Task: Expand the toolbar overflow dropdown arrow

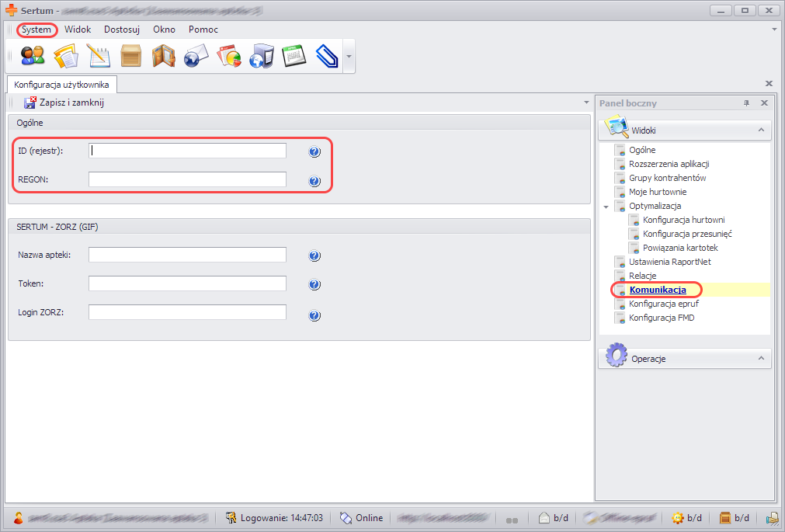Action: (x=349, y=57)
